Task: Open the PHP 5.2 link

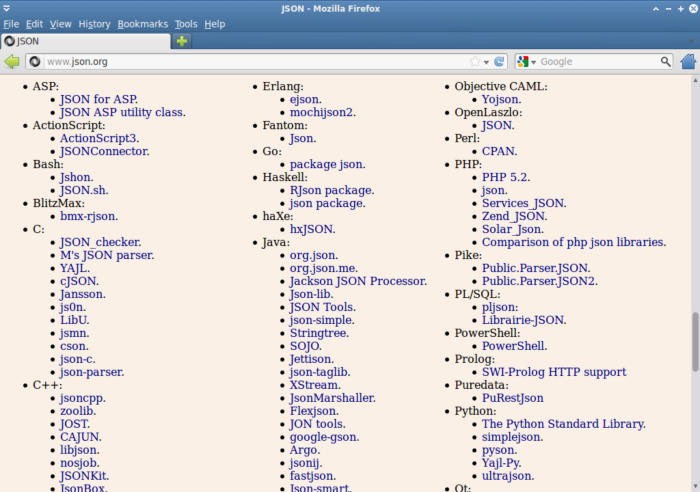Action: coord(506,177)
